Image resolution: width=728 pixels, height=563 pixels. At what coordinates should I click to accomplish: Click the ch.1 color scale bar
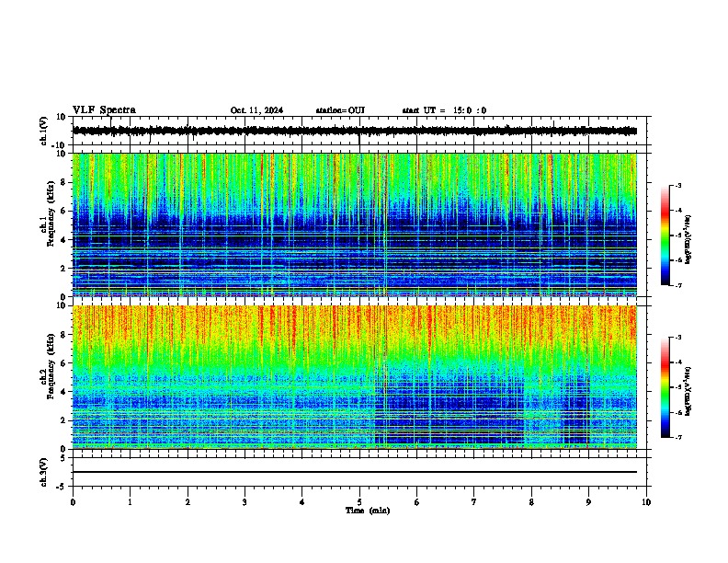(x=665, y=236)
